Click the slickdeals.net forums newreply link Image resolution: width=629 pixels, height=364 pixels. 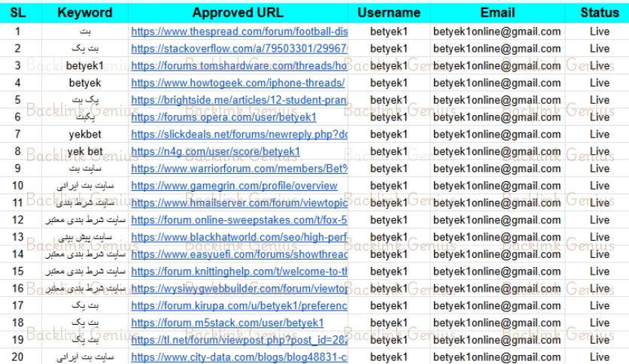pyautogui.click(x=239, y=135)
